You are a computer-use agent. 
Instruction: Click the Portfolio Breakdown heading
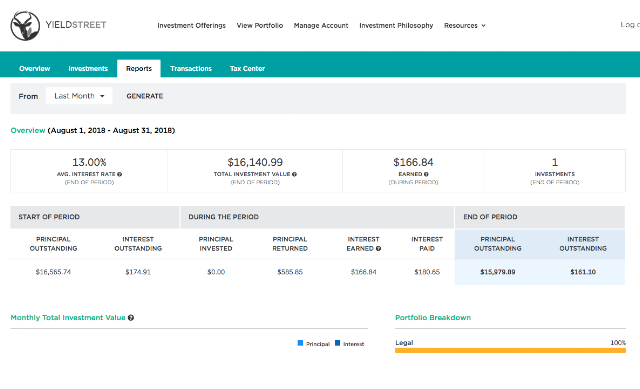coord(433,318)
